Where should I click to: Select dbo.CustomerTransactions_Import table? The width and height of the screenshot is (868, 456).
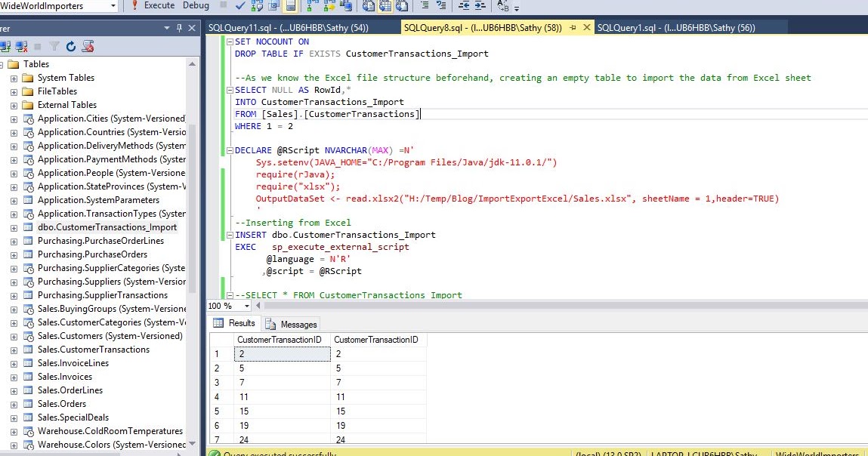(x=107, y=227)
